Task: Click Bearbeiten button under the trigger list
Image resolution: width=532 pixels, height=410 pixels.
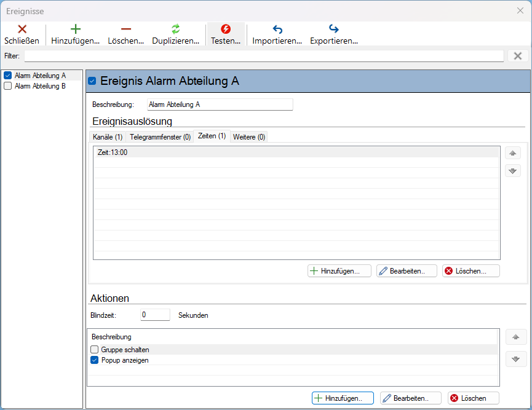Action: pyautogui.click(x=407, y=271)
